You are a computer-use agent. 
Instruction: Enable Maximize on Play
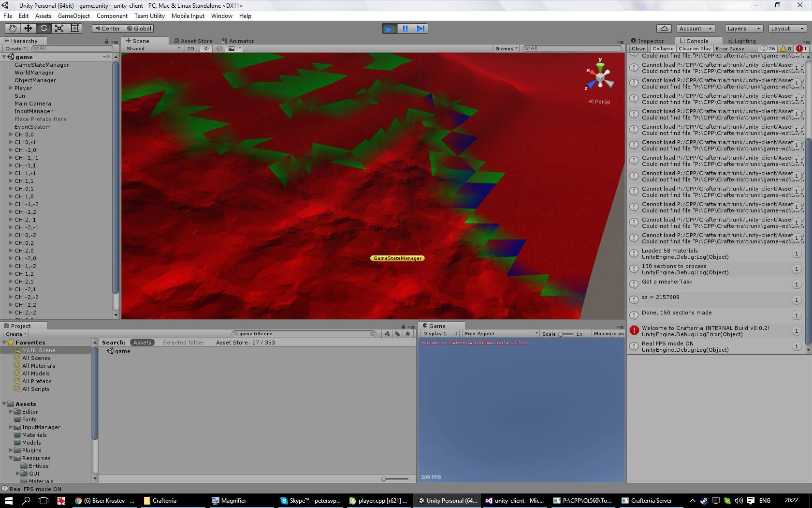[x=609, y=334]
